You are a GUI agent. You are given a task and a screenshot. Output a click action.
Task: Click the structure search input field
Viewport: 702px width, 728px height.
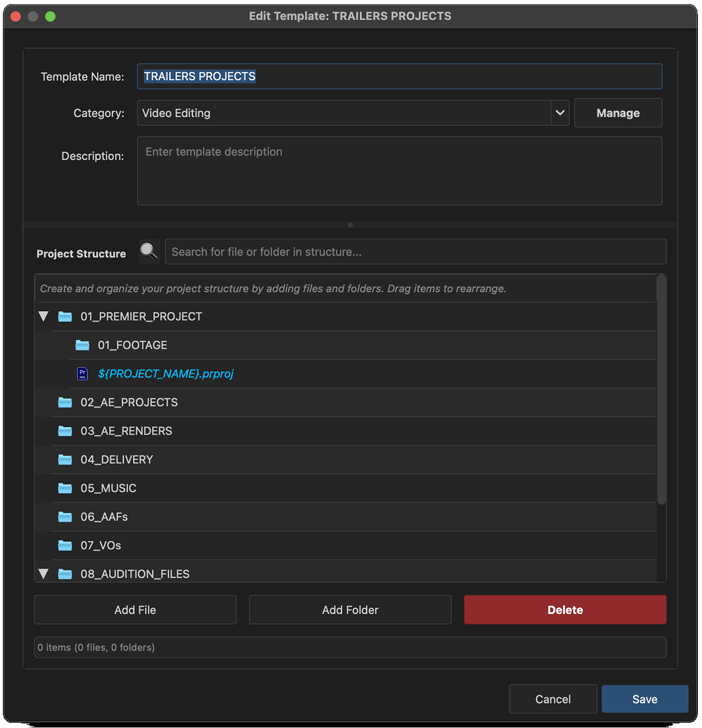[x=416, y=252]
